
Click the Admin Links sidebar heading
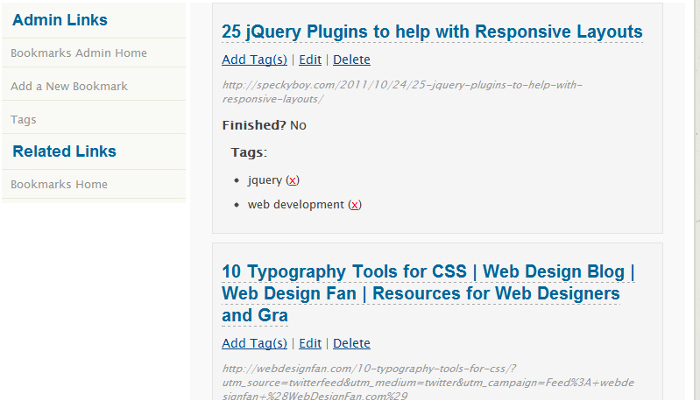pyautogui.click(x=60, y=20)
